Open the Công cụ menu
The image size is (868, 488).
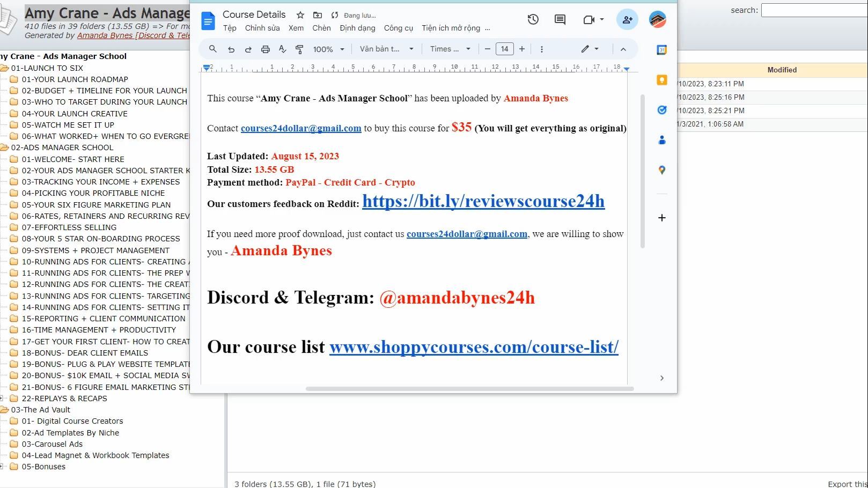(x=399, y=28)
